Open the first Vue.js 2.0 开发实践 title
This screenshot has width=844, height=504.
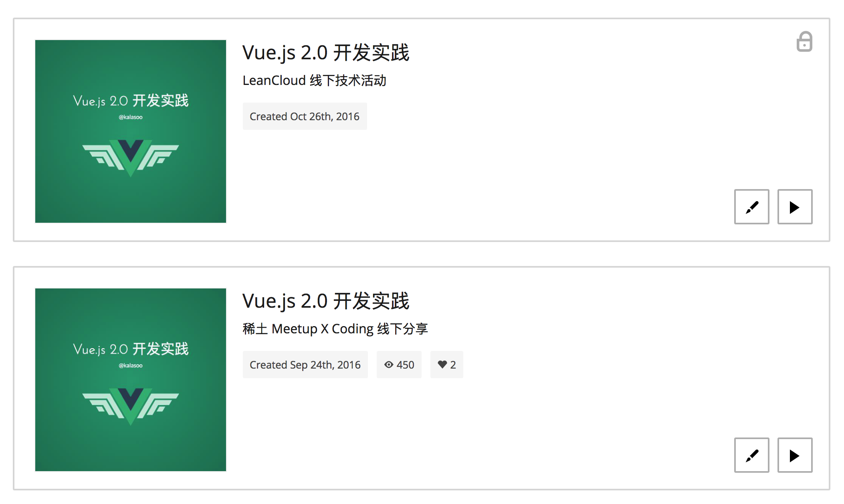326,53
